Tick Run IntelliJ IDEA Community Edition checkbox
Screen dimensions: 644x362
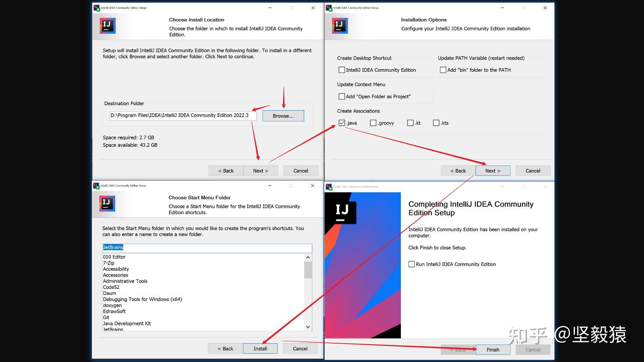tap(412, 264)
